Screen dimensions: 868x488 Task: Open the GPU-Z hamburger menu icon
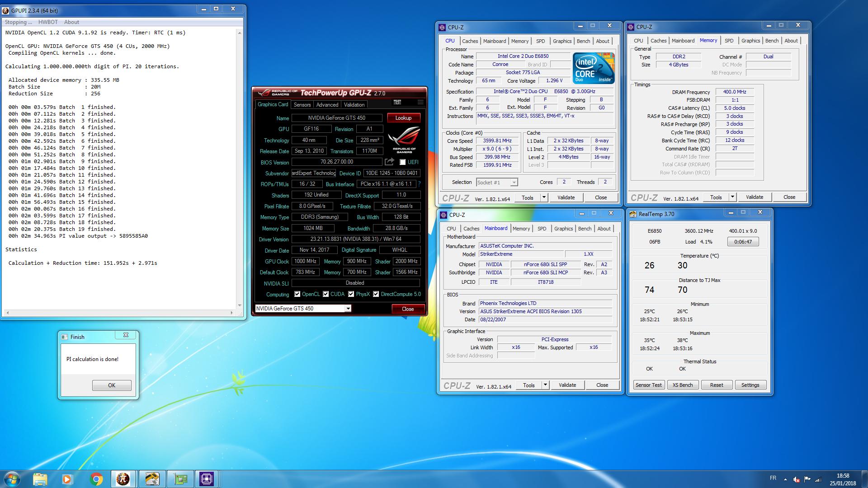tap(420, 102)
